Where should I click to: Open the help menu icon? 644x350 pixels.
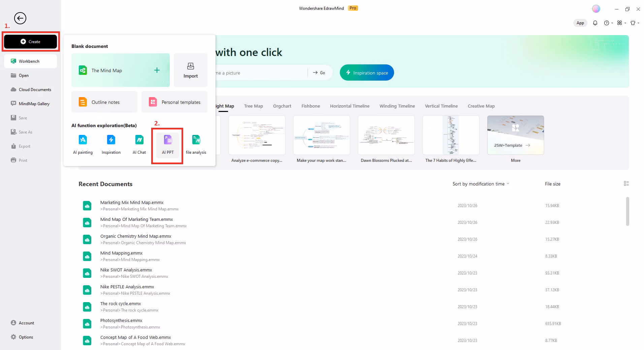coord(607,23)
